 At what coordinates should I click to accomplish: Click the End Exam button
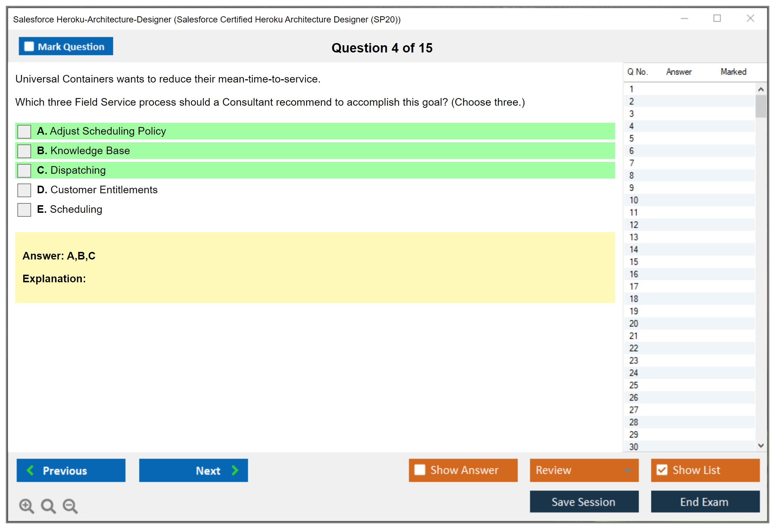tap(705, 502)
